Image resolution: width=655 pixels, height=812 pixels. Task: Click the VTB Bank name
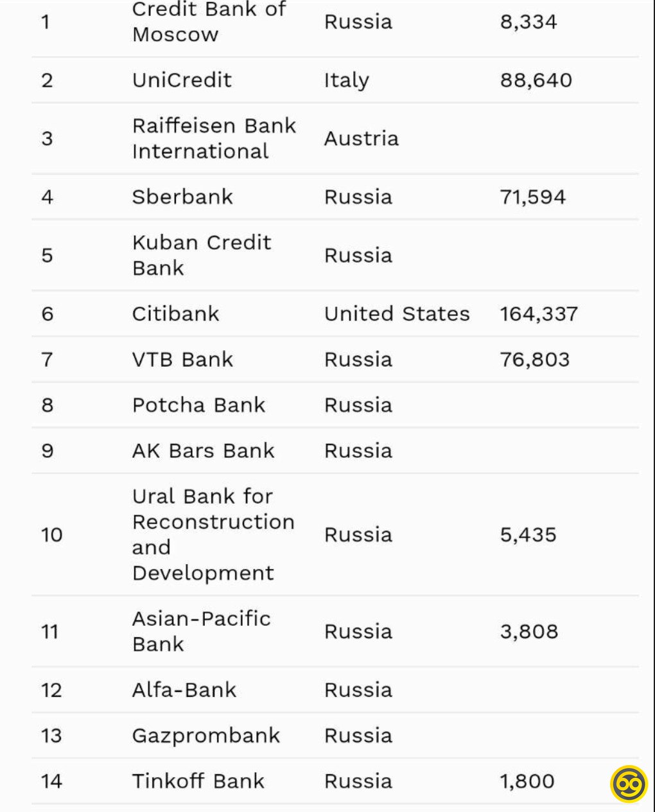(x=182, y=359)
